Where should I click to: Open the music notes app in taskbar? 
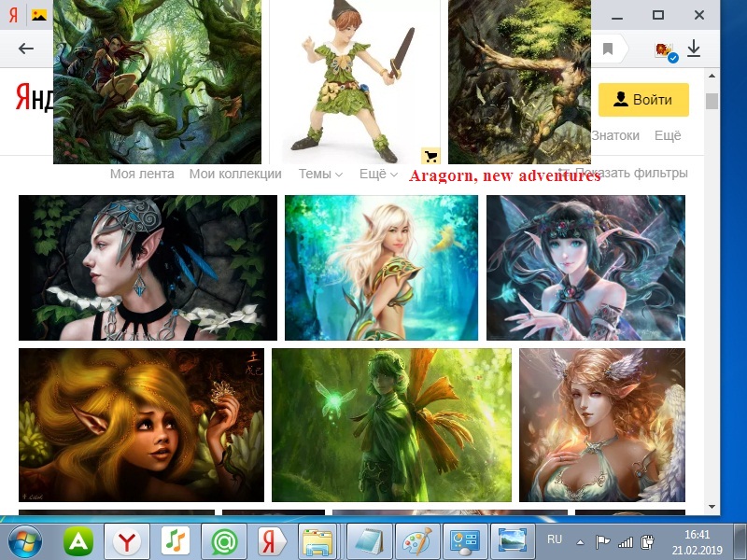click(176, 542)
